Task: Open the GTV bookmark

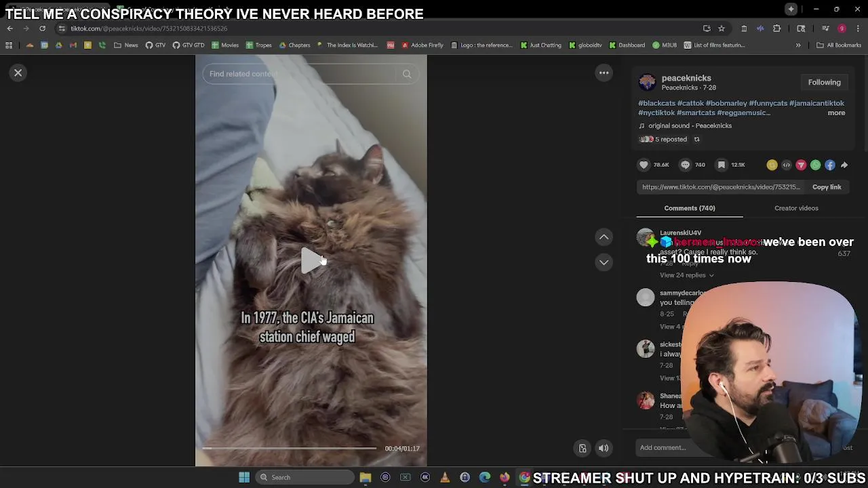Action: coord(155,45)
